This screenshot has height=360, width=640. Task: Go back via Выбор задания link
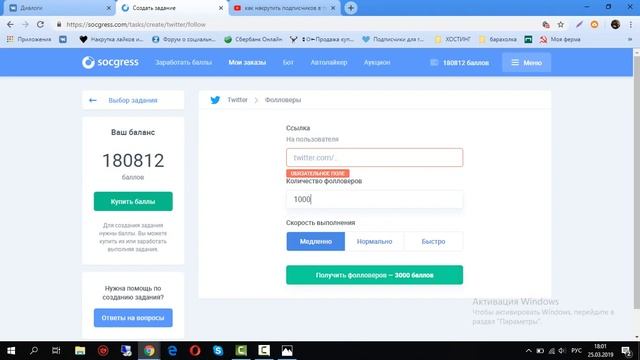pyautogui.click(x=133, y=100)
